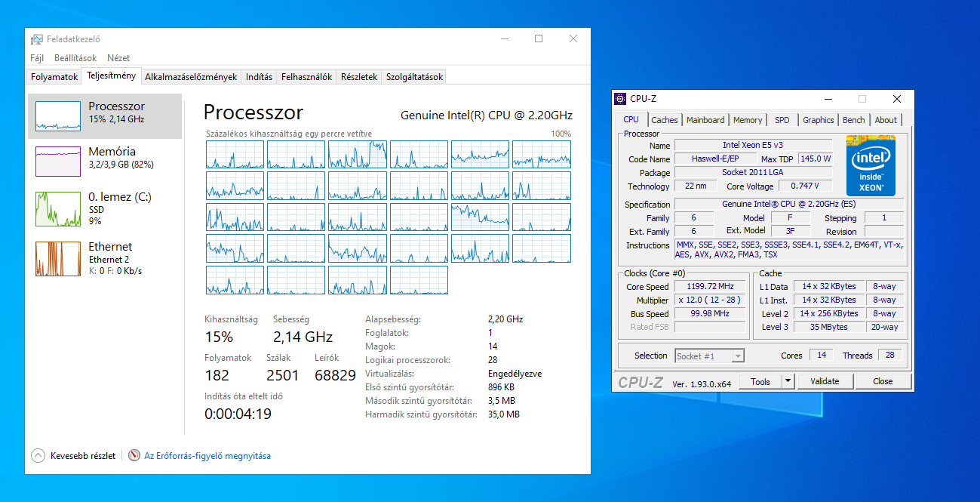Screen dimensions: 980x502
Task: Click Az Erőforrás-figyelő megnyitása link
Action: point(207,456)
